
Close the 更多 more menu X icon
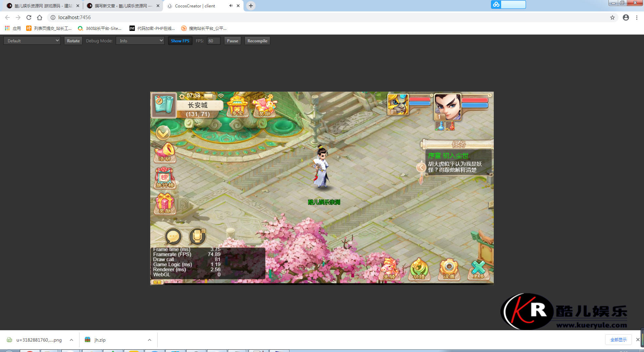[x=479, y=270]
